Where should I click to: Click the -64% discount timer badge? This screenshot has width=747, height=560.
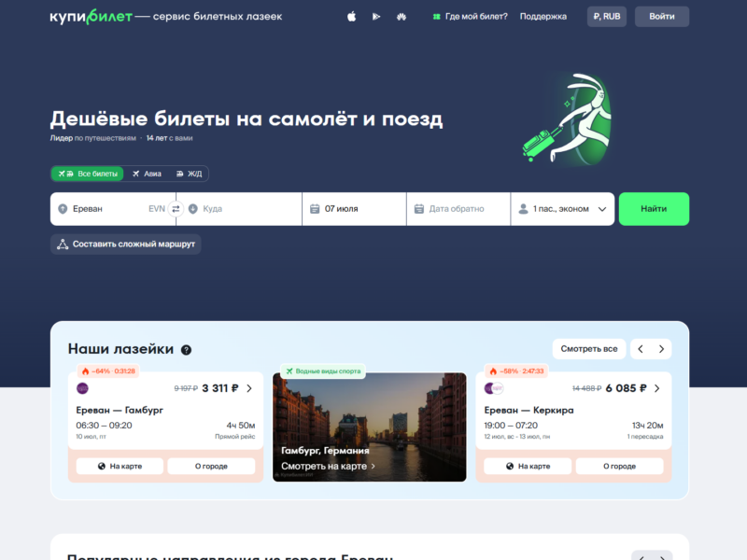(x=108, y=371)
